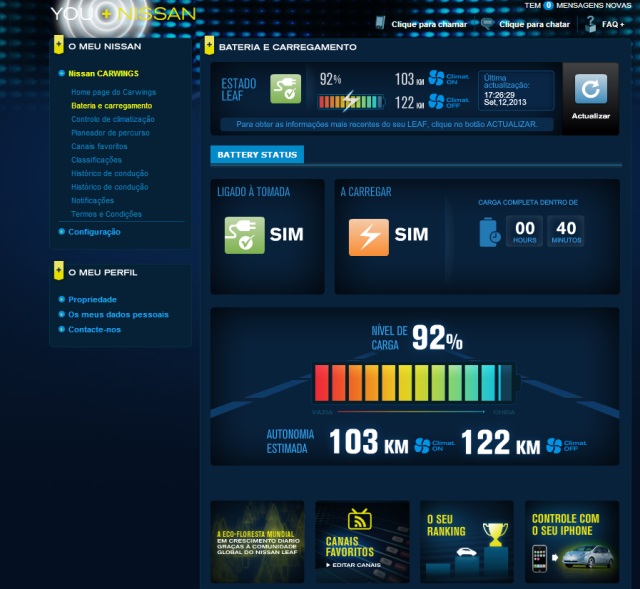Click the yellow plus tag on O Meu Nissan
The image size is (640, 589).
tap(58, 45)
